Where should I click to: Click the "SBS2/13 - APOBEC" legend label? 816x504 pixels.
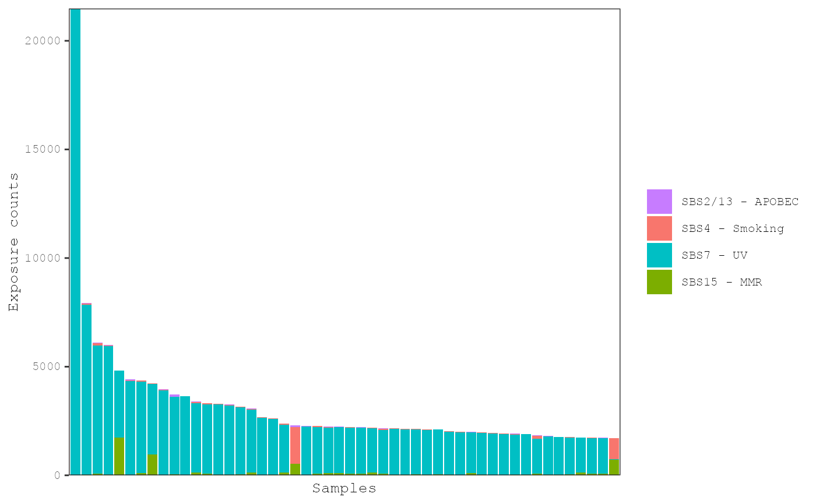(740, 202)
